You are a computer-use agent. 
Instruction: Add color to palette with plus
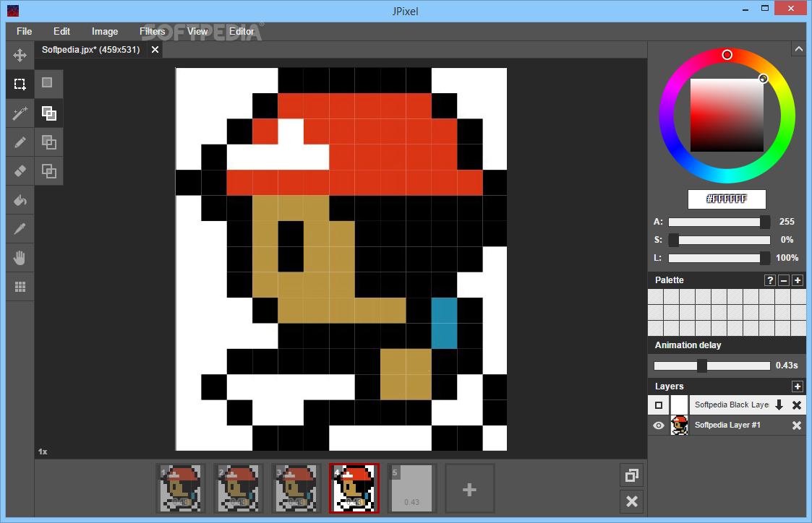coord(798,280)
